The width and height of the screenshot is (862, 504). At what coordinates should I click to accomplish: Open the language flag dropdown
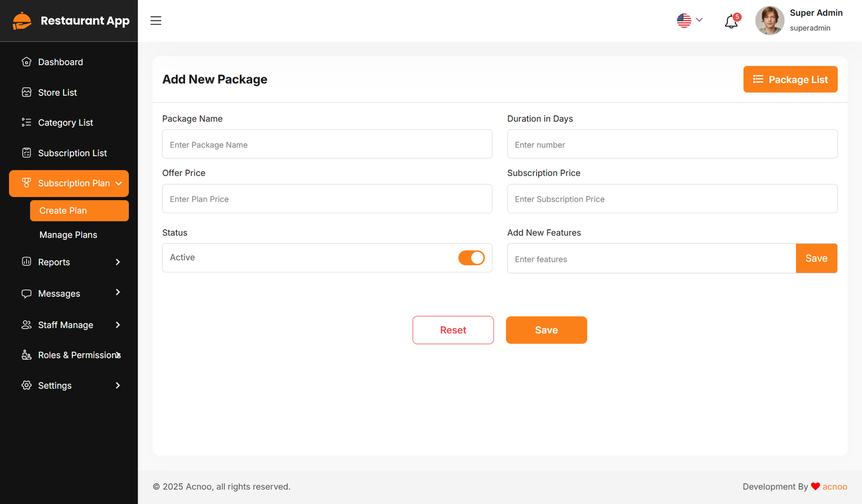690,20
